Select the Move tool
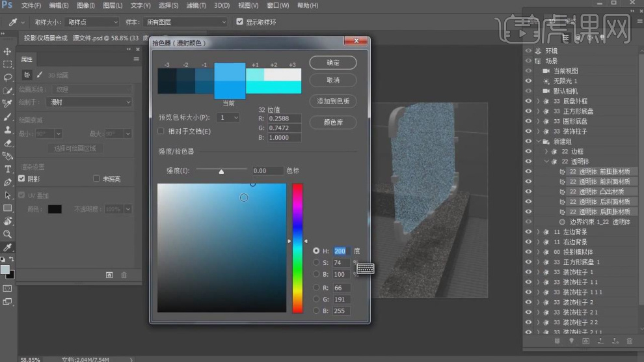 (8, 51)
